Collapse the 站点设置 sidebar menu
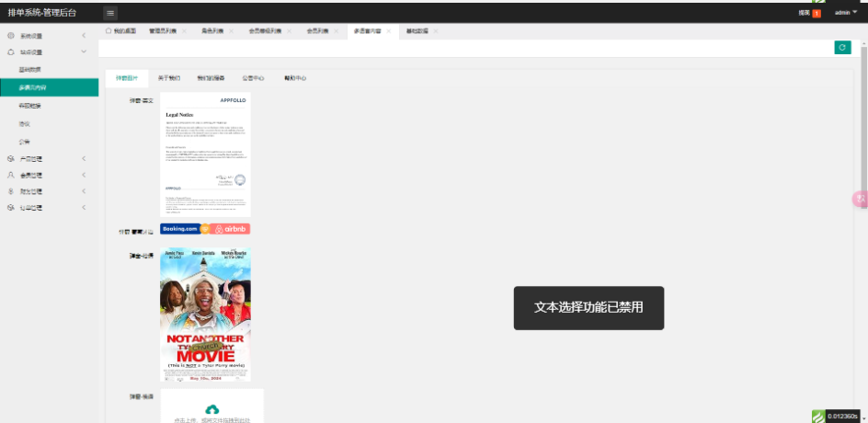The image size is (868, 423). click(84, 52)
